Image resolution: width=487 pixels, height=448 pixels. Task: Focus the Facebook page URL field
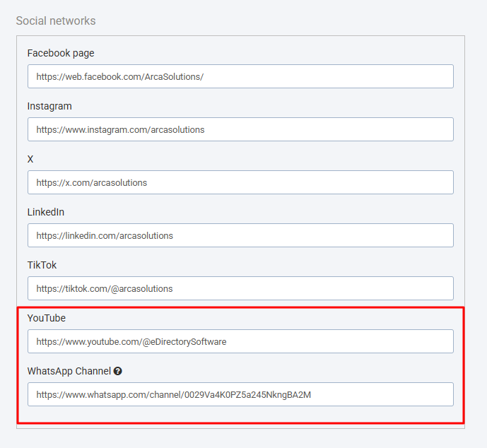(240, 76)
